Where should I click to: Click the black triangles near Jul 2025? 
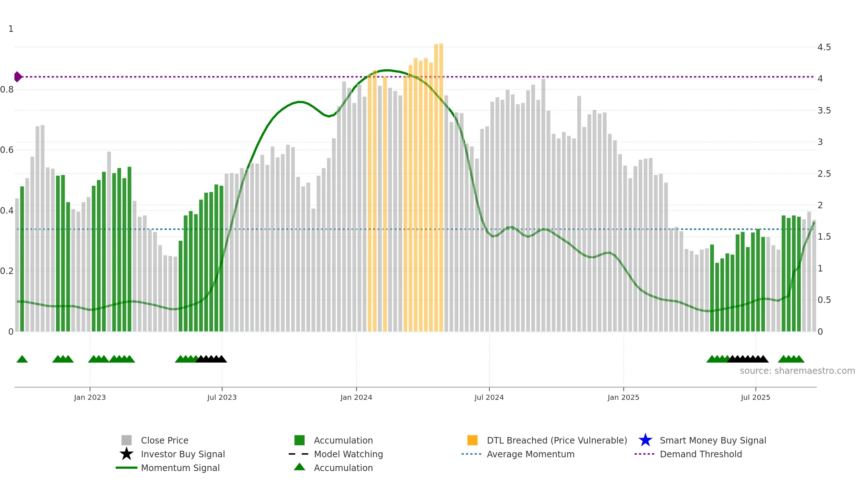click(x=748, y=359)
